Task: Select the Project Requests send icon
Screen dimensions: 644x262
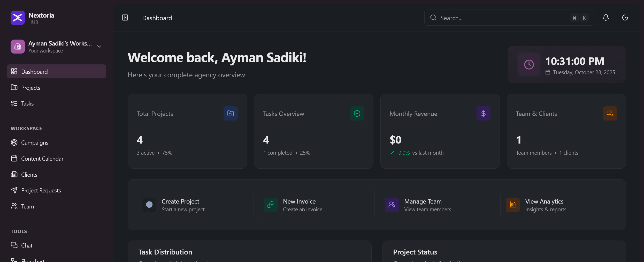Action: point(14,190)
